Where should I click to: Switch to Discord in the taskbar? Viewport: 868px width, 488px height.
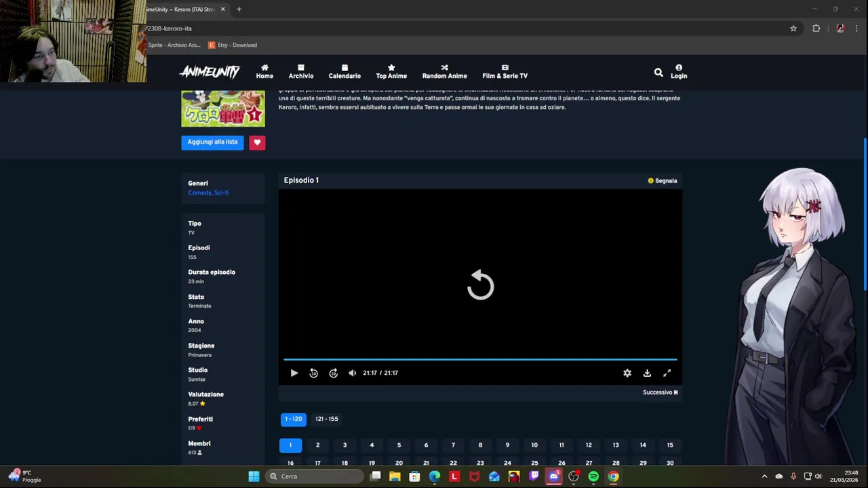[553, 476]
